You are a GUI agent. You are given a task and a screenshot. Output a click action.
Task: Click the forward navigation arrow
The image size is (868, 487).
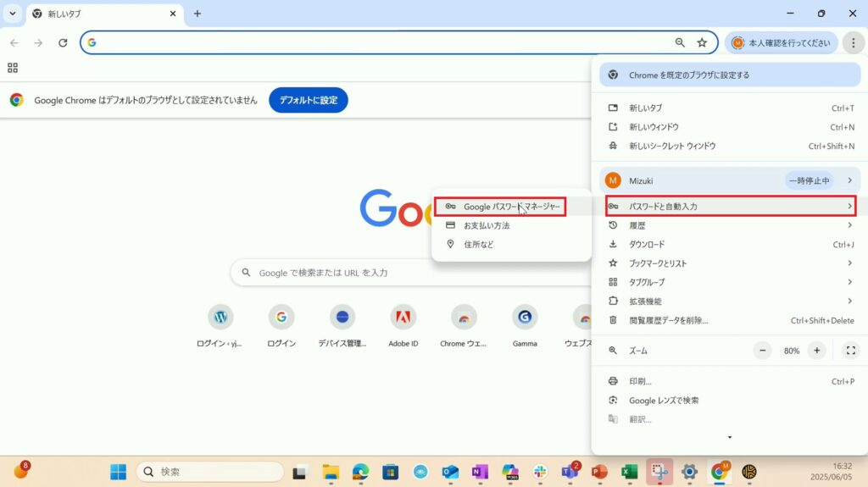pos(38,42)
